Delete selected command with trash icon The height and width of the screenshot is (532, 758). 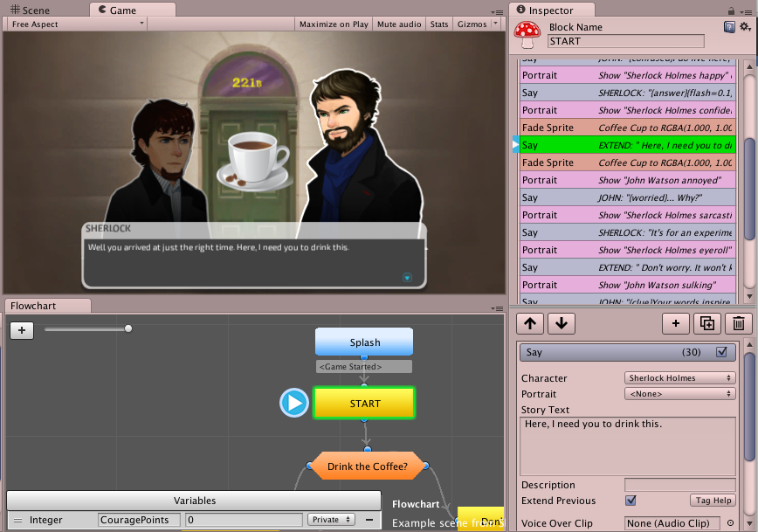point(738,323)
